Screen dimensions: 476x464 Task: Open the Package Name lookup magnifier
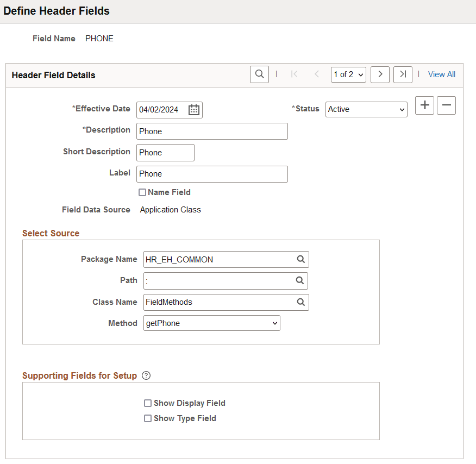coord(301,259)
